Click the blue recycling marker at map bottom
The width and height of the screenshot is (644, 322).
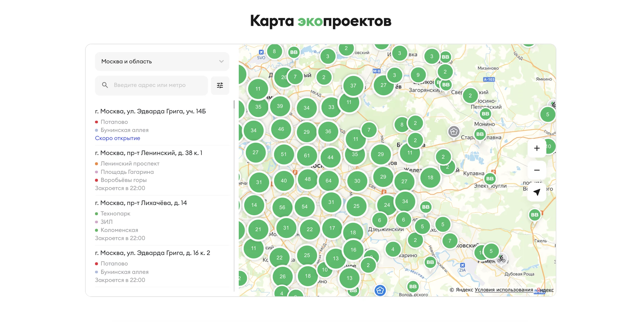coord(380,290)
